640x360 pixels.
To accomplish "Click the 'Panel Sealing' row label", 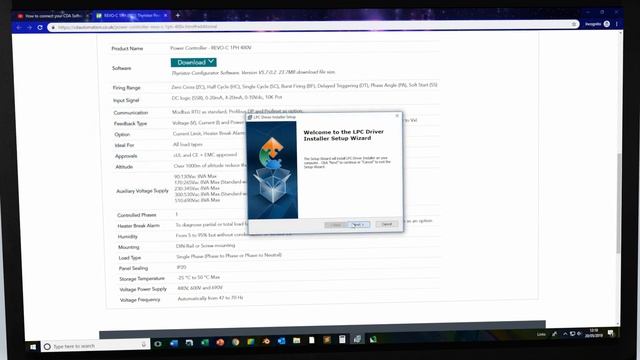I will tap(133, 269).
